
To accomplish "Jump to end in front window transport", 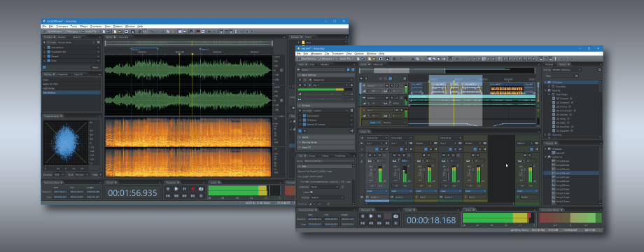I will [387, 223].
